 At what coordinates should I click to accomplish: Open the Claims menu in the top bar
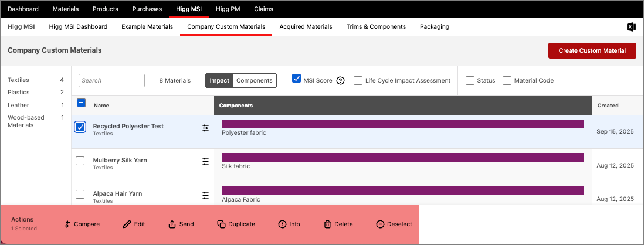(263, 9)
